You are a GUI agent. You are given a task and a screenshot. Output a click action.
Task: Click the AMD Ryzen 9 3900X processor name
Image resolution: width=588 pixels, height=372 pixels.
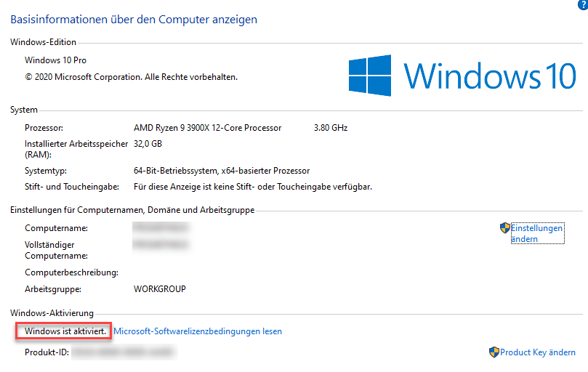(x=207, y=128)
